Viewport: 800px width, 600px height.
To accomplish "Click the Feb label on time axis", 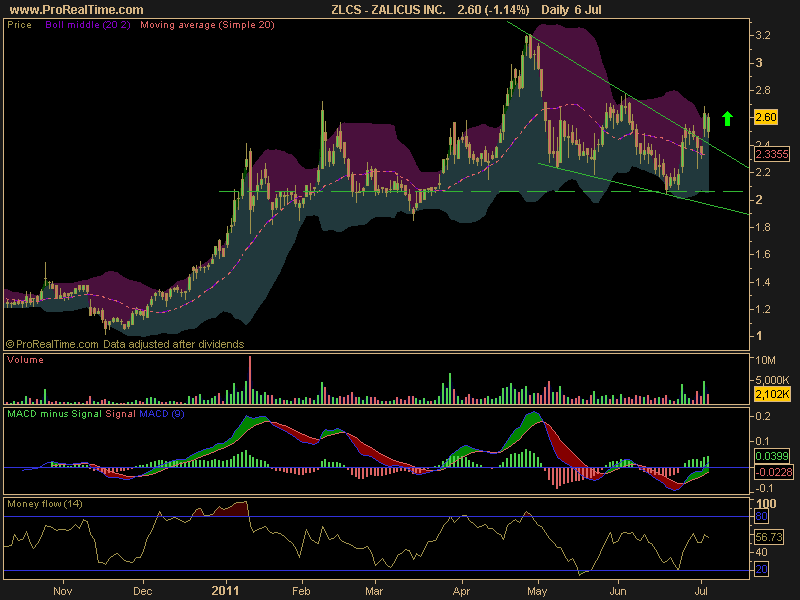I will tap(301, 591).
